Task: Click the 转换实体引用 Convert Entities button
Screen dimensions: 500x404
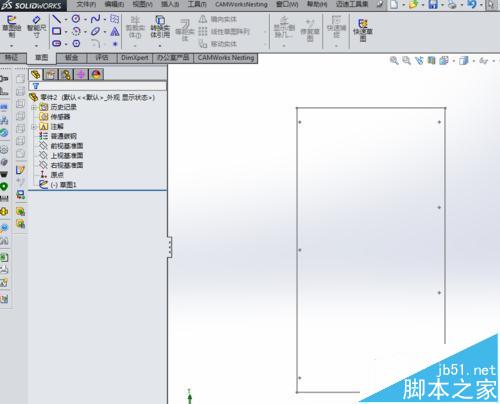Action: [x=160, y=27]
